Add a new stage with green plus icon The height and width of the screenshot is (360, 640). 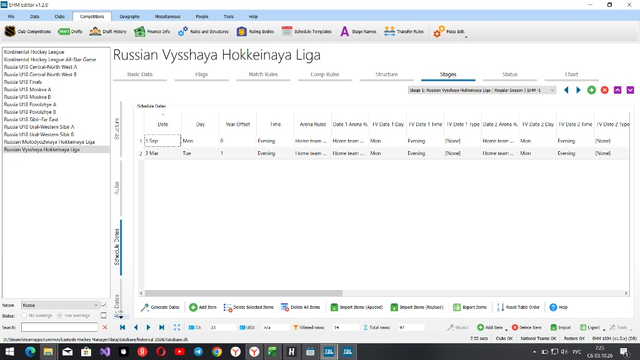(591, 90)
